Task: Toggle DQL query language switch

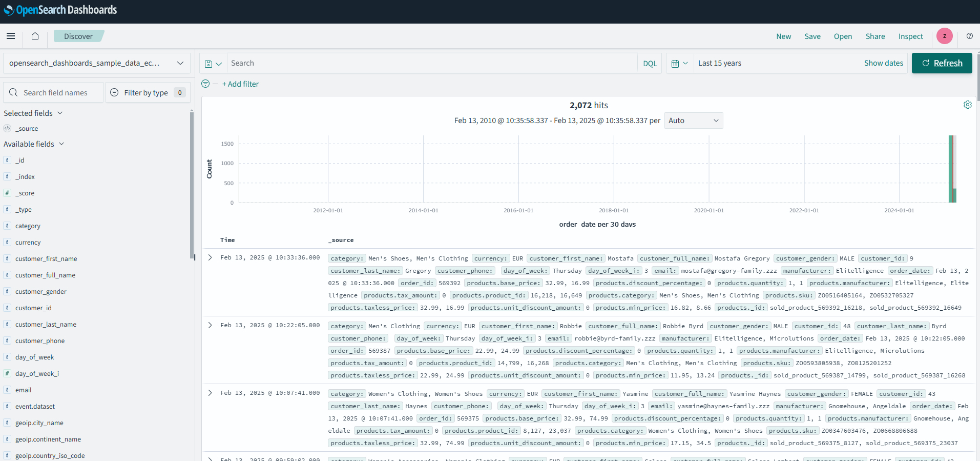Action: (650, 64)
